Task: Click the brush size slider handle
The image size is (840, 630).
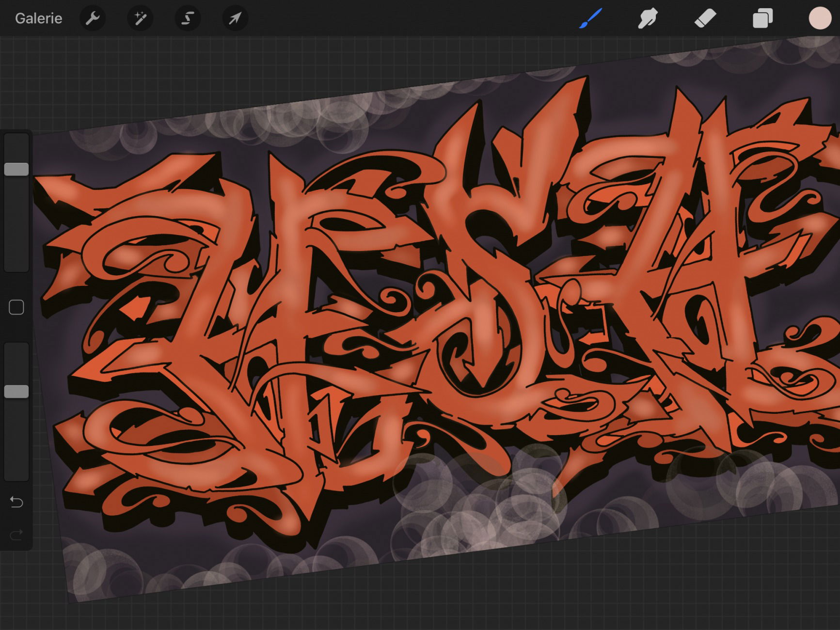Action: click(x=16, y=169)
